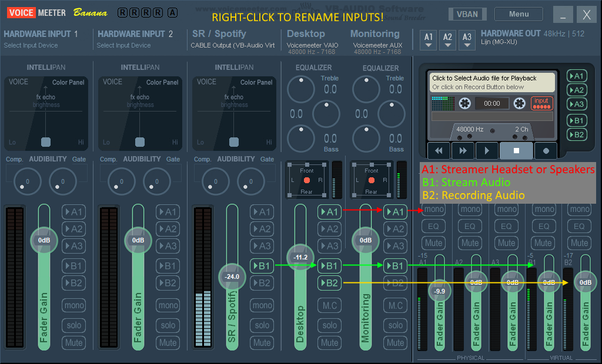602x364 pixels.
Task: Enable B2 routing on Hardware Input 2
Action: (x=168, y=283)
